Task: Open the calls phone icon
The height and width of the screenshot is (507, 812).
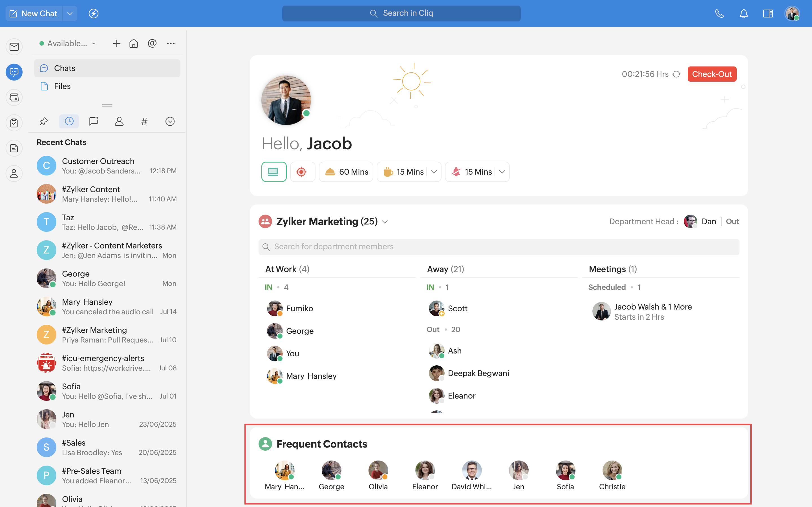Action: (719, 14)
